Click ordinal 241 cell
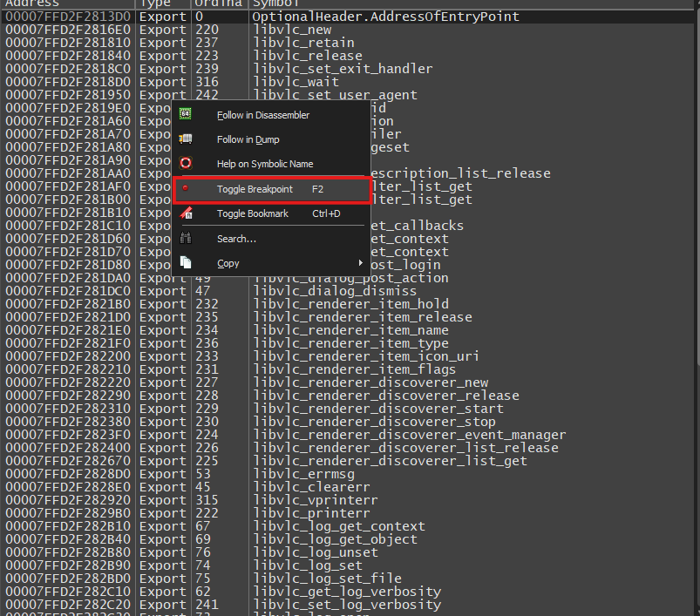 tap(207, 605)
